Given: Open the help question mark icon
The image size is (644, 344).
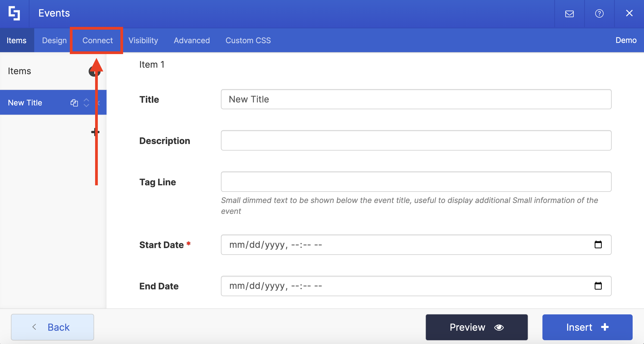Looking at the screenshot, I should 599,14.
